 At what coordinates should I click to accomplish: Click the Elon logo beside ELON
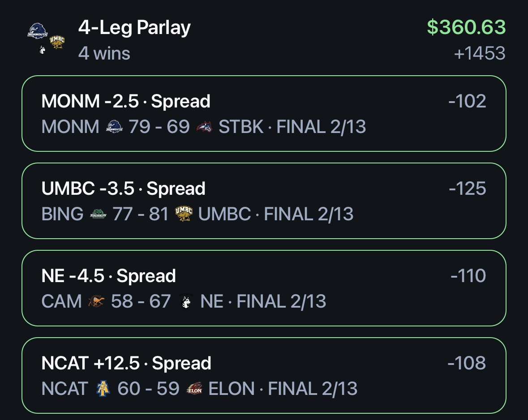pos(194,388)
